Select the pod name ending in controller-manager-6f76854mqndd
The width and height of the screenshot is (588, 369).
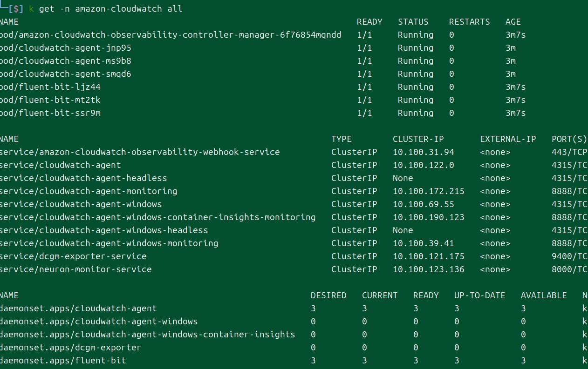(171, 35)
